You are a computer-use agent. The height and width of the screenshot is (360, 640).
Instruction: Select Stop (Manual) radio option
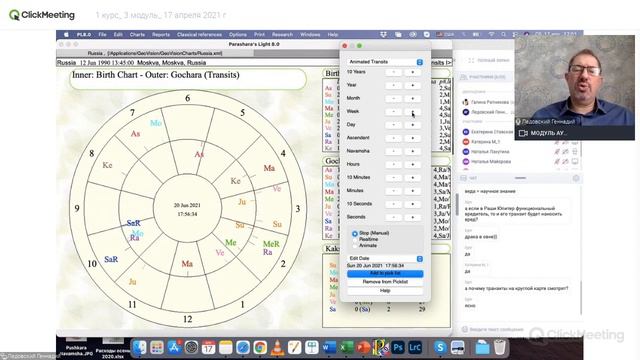click(x=355, y=233)
